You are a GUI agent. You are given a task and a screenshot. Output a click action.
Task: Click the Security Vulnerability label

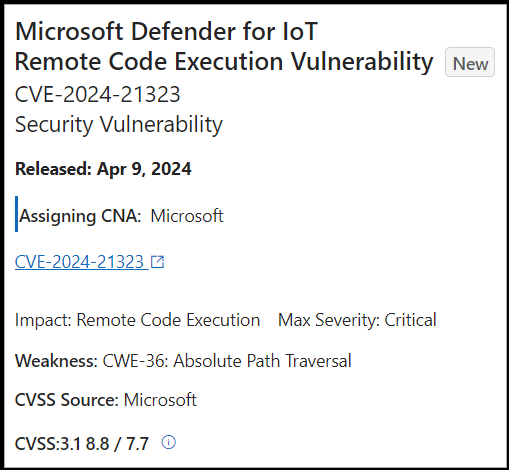coord(119,125)
